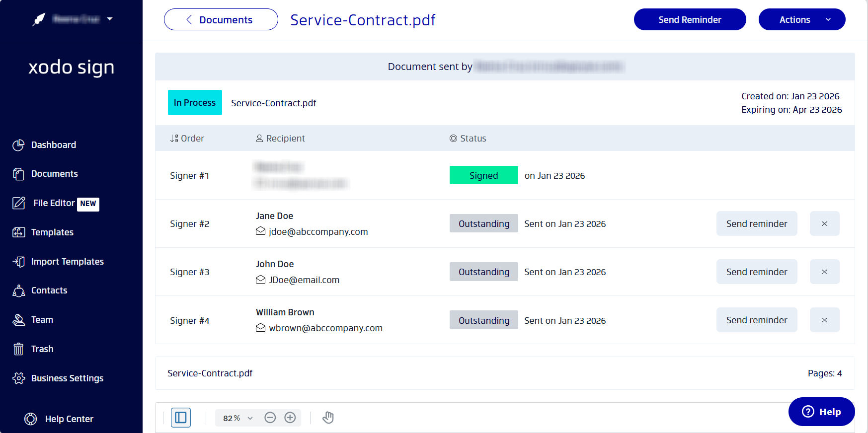Open the Trash bin icon
This screenshot has height=433, width=868.
[18, 349]
